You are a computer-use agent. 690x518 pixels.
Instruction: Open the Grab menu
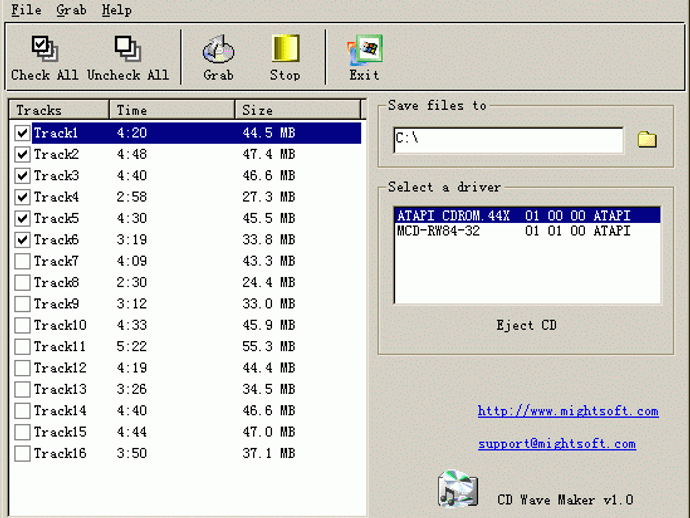point(71,10)
